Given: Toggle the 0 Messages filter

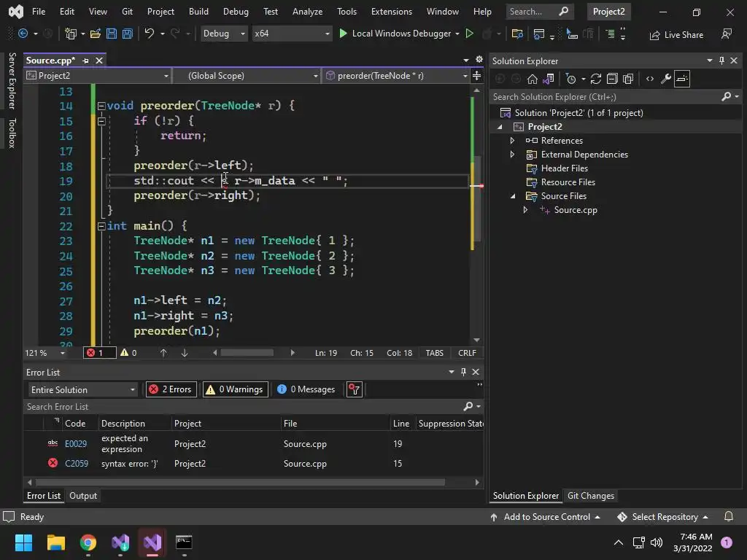Looking at the screenshot, I should [307, 389].
